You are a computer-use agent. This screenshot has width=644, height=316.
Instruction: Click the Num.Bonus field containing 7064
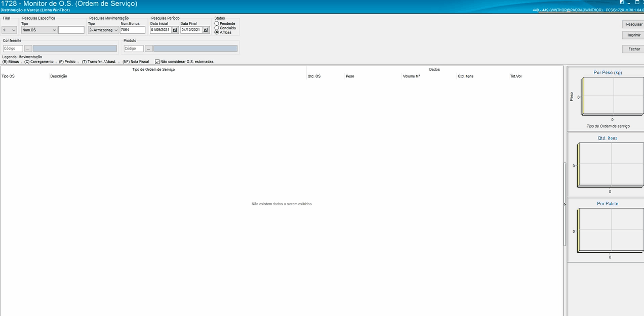[133, 30]
